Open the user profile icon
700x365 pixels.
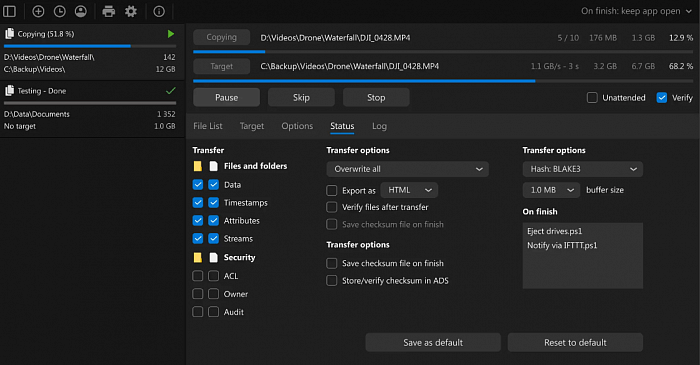tap(81, 11)
